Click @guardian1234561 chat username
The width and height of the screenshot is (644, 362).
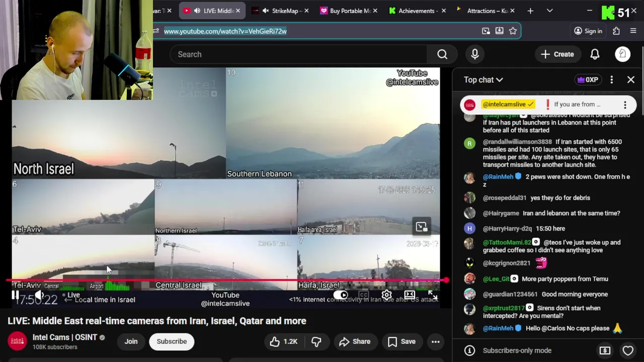(510, 295)
